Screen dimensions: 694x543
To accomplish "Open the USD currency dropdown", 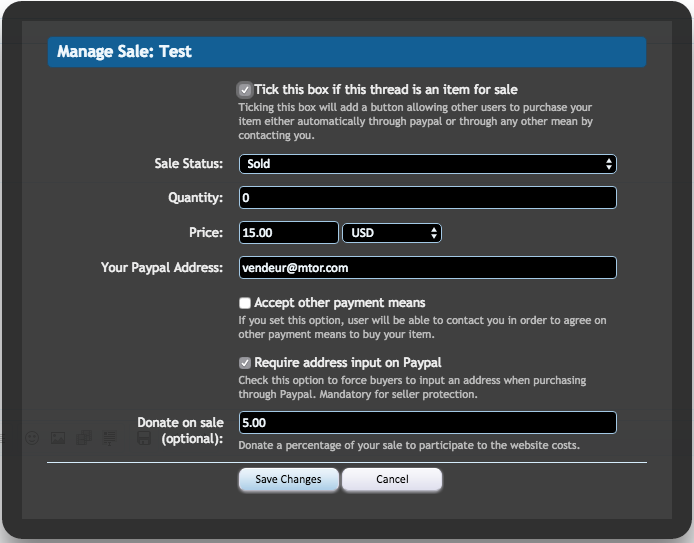I will (x=391, y=233).
